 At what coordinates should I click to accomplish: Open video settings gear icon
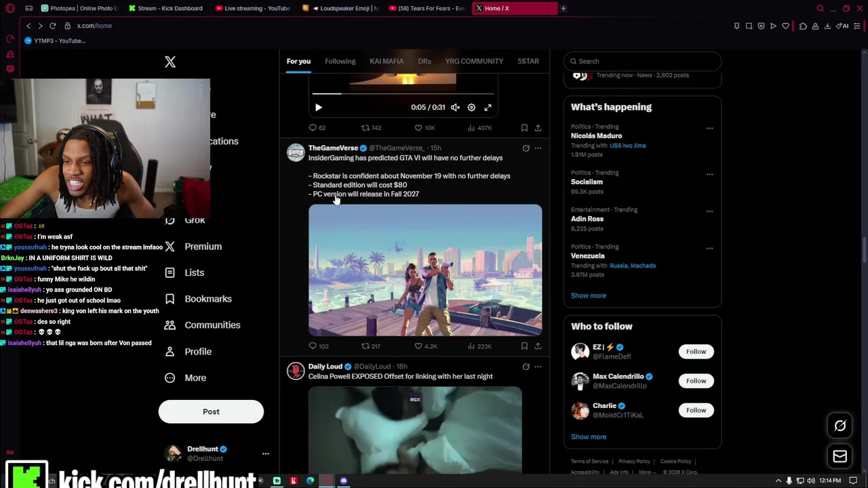(x=471, y=107)
